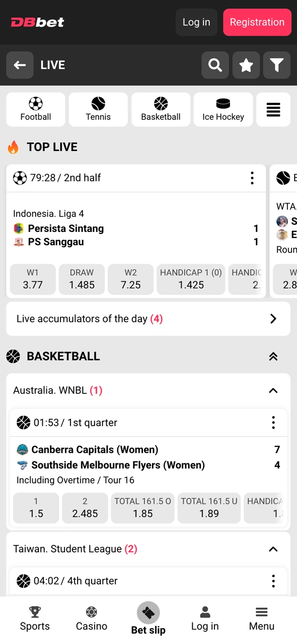Open the search icon in the live header
This screenshot has height=644, width=297.
point(215,65)
